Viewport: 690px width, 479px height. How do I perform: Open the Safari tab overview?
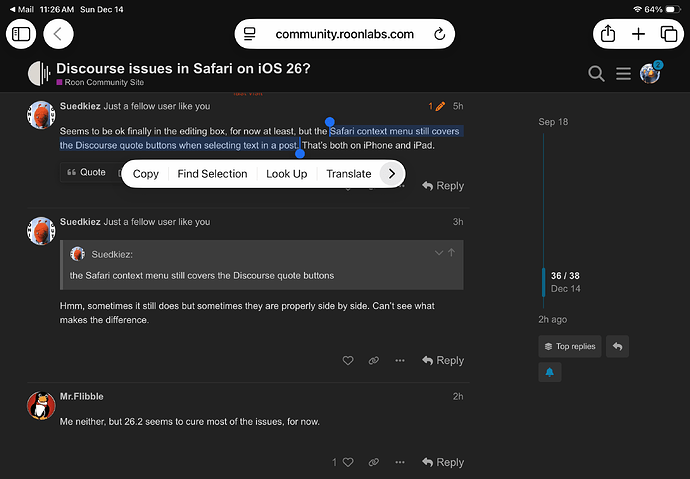669,34
